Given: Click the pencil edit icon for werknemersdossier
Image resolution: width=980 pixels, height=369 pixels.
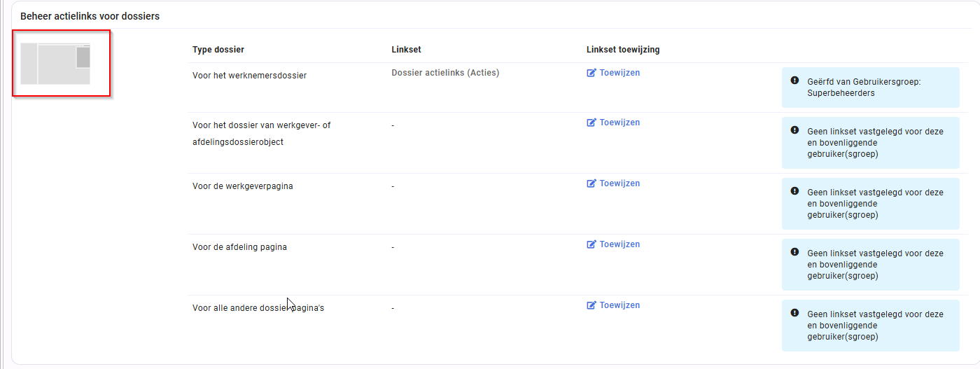Looking at the screenshot, I should tap(591, 73).
